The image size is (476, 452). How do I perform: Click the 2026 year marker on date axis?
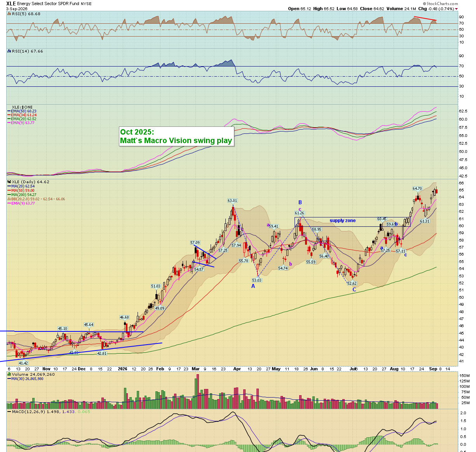122,369
